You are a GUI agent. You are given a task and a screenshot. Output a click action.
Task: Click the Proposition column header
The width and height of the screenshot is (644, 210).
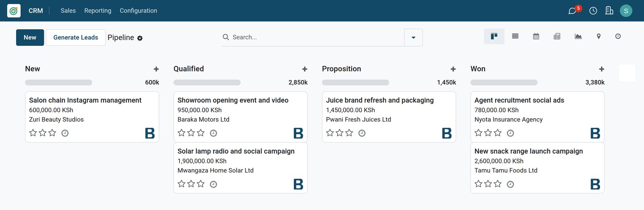click(342, 69)
